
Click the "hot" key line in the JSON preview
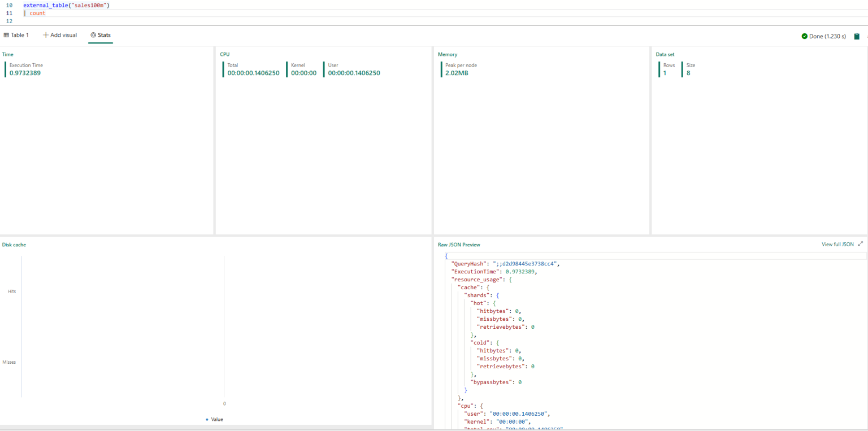coord(483,303)
